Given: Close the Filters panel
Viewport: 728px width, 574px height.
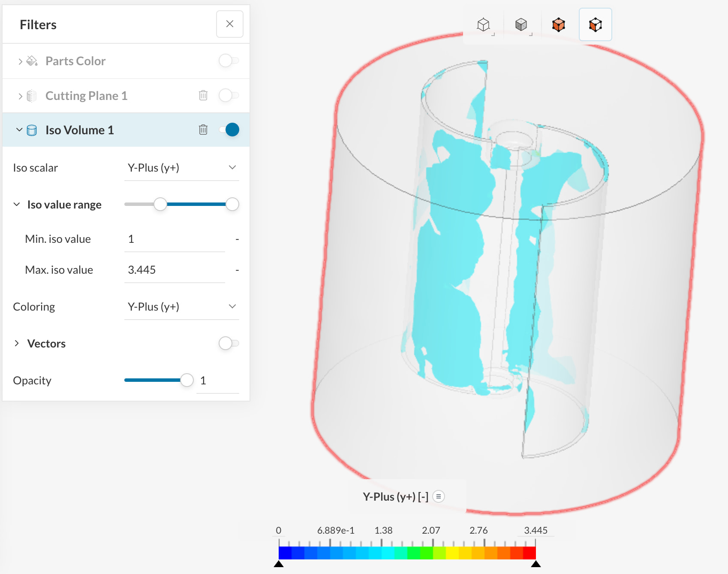Looking at the screenshot, I should pos(230,24).
